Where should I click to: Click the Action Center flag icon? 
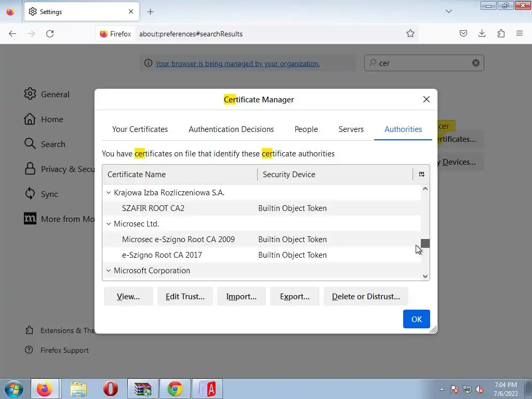tap(454, 389)
